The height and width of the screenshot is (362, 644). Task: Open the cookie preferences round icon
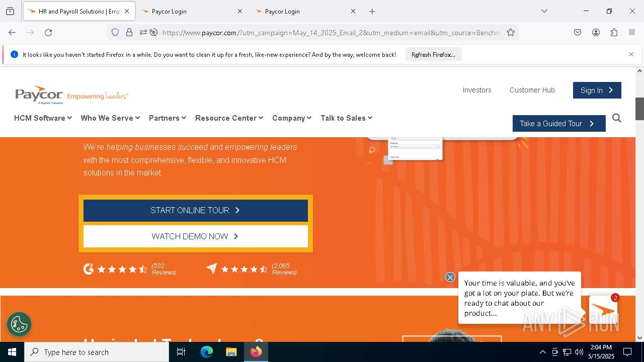pyautogui.click(x=19, y=324)
